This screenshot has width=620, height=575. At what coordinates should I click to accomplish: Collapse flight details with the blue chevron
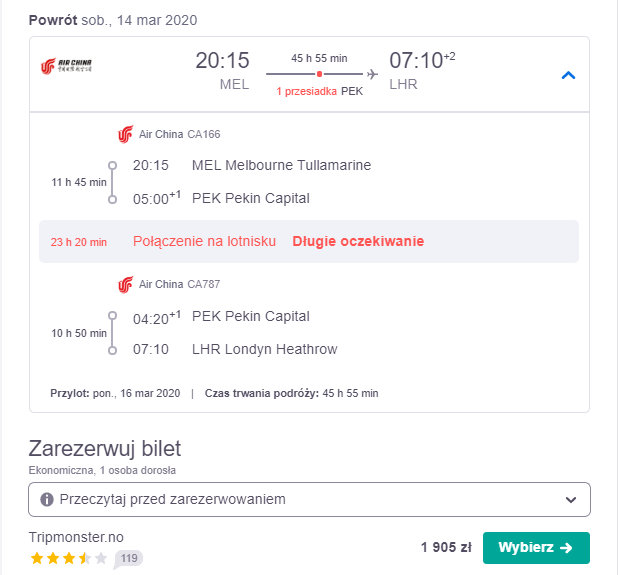569,75
